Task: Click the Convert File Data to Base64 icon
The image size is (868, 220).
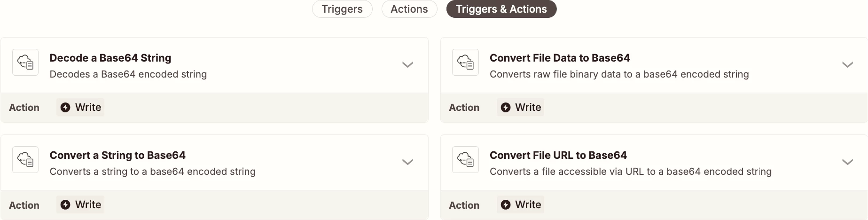Action: click(x=465, y=62)
